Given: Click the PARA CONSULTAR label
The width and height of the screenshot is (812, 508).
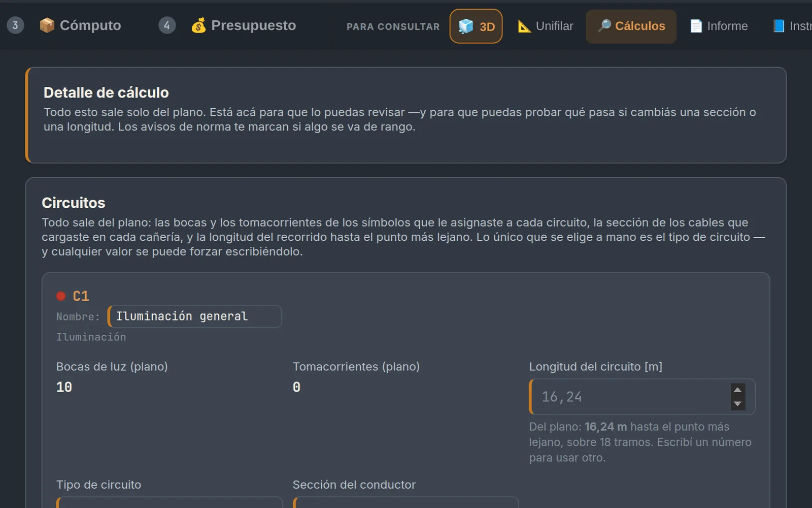Looking at the screenshot, I should tap(393, 26).
